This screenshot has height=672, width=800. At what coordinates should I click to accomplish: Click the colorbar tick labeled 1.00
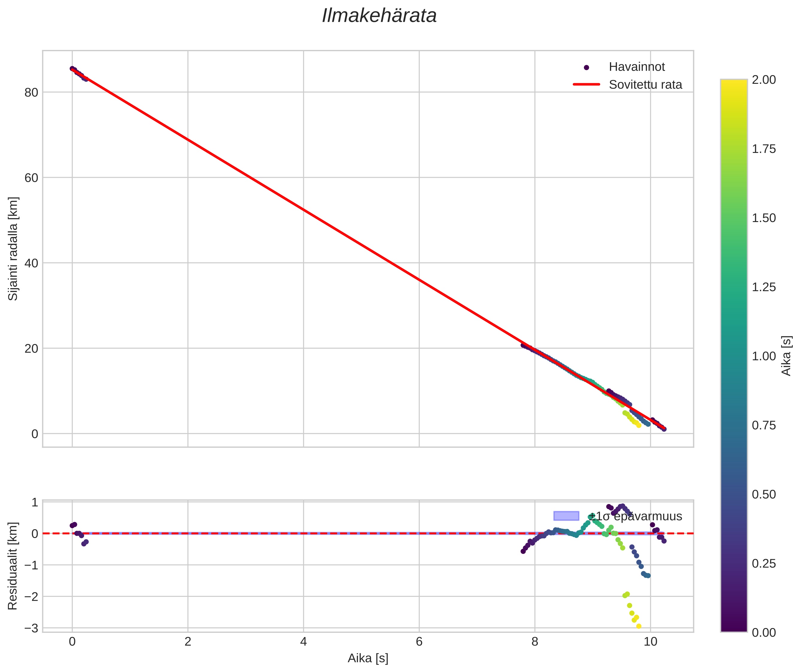click(763, 356)
